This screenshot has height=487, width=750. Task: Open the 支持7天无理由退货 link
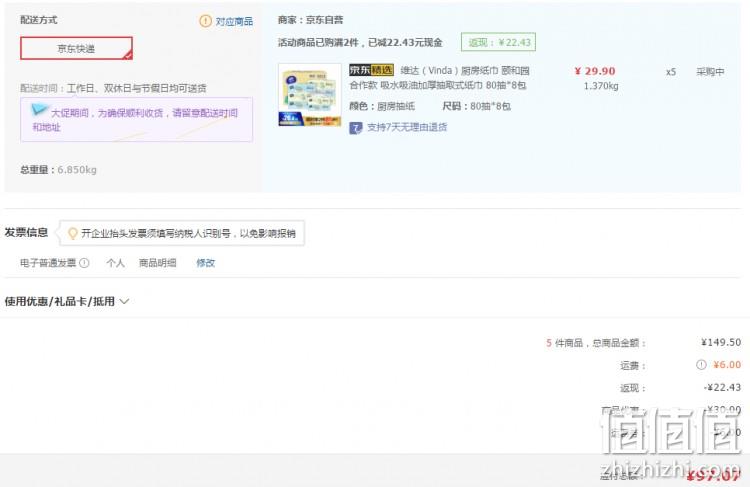tap(407, 127)
